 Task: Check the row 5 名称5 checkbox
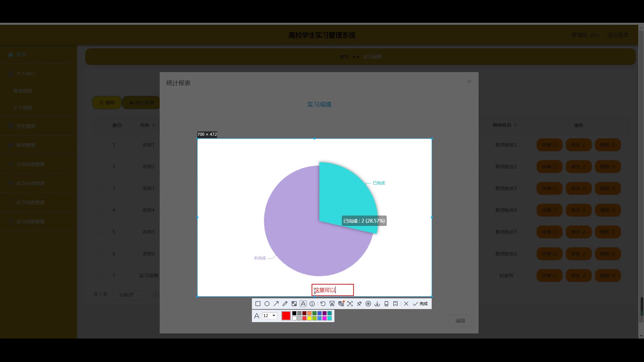100,232
